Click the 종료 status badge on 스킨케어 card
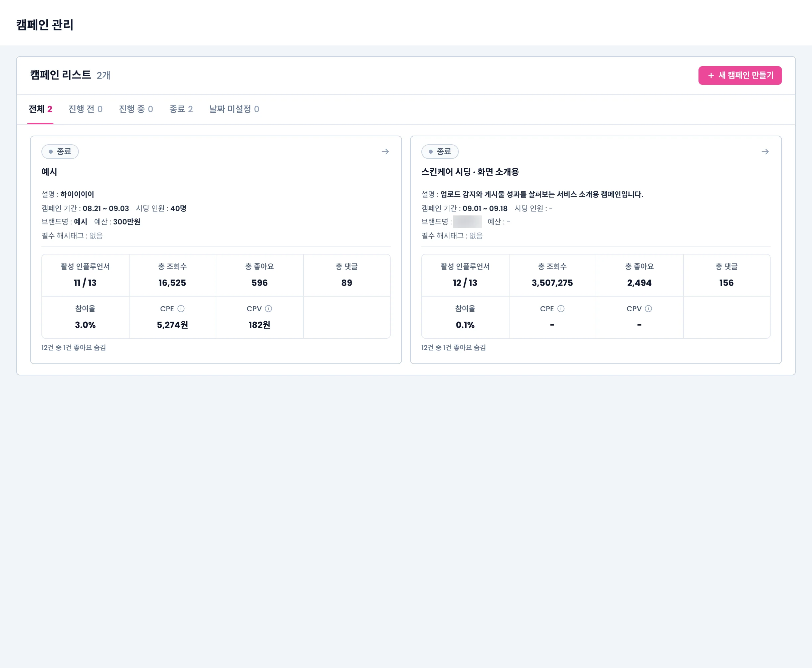Viewport: 812px width, 668px height. [x=440, y=152]
